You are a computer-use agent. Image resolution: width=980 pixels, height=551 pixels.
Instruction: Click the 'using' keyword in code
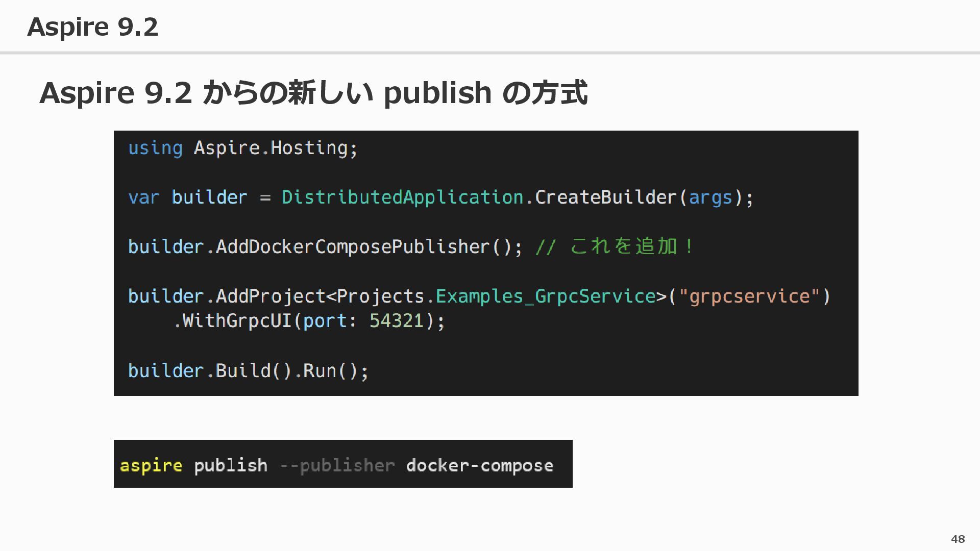click(155, 148)
